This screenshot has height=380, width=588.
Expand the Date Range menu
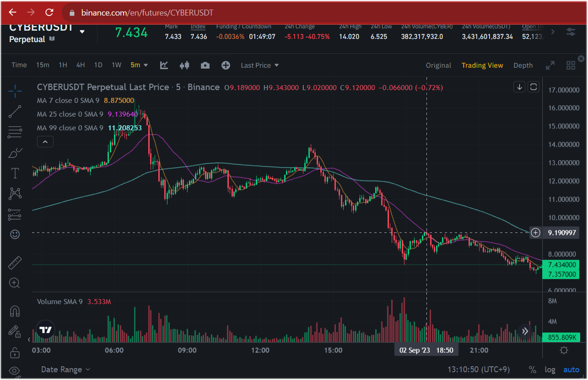[x=66, y=369]
